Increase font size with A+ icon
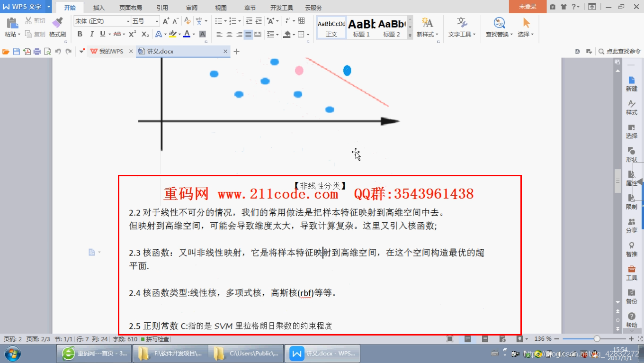 166,21
